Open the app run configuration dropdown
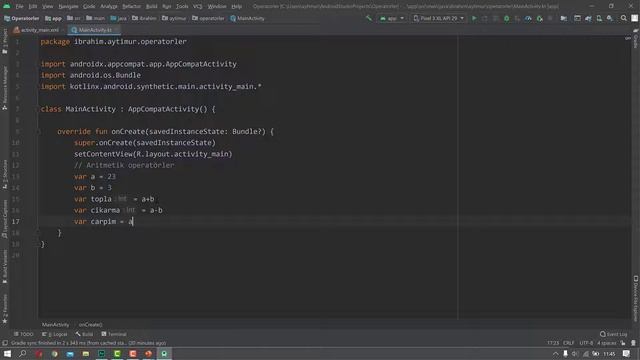 point(391,18)
